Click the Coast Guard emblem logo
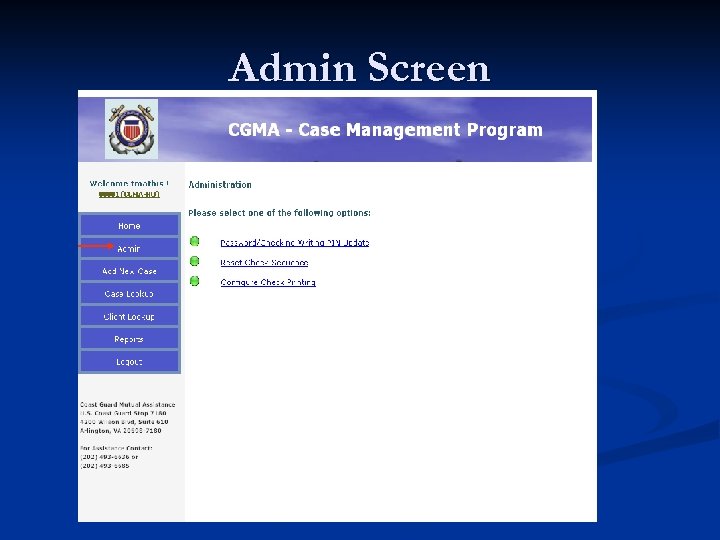This screenshot has width=720, height=540. click(131, 129)
